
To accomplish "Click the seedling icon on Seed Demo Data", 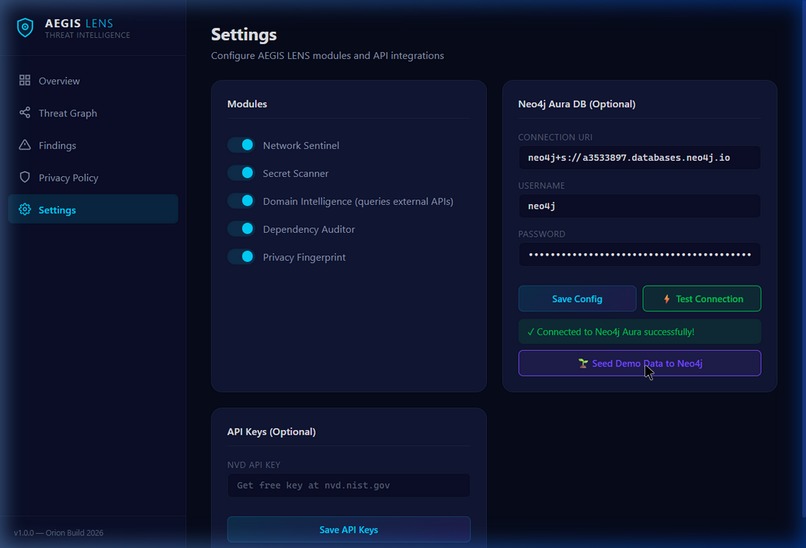I will 583,363.
